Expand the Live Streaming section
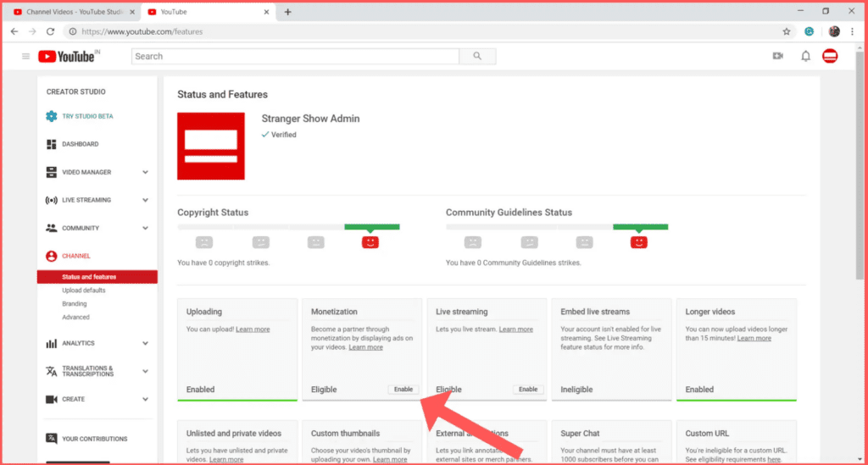Viewport: 868px width, 465px height. tap(145, 200)
